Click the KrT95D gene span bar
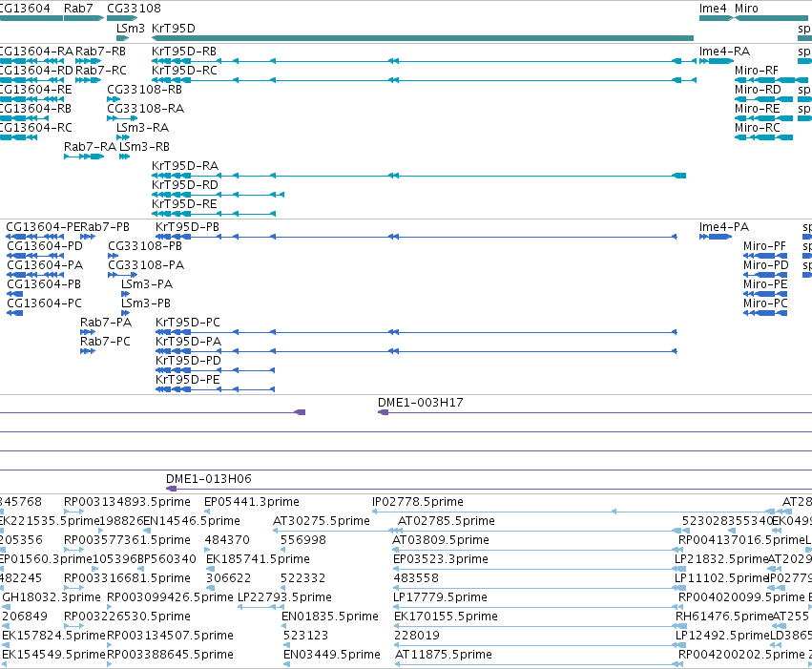The width and height of the screenshot is (812, 669). pos(423,38)
